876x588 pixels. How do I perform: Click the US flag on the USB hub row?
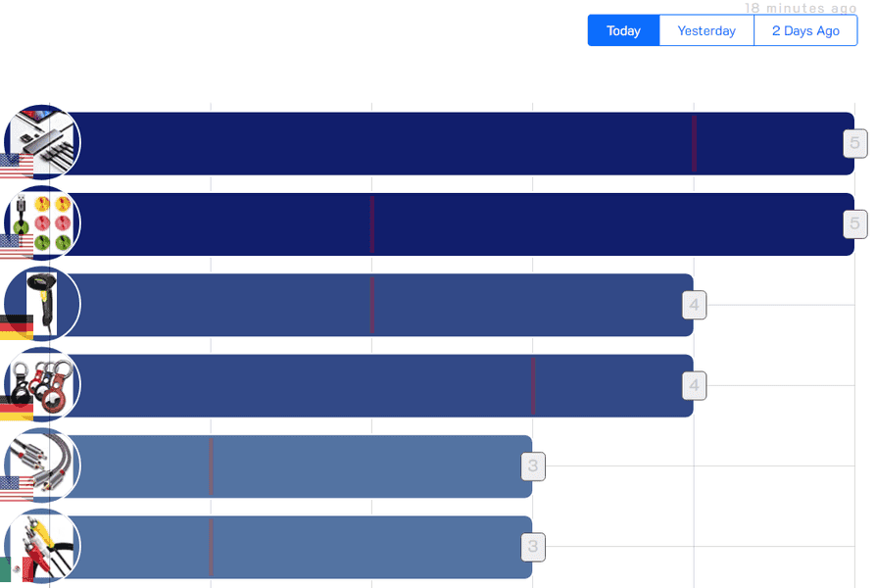tap(16, 166)
